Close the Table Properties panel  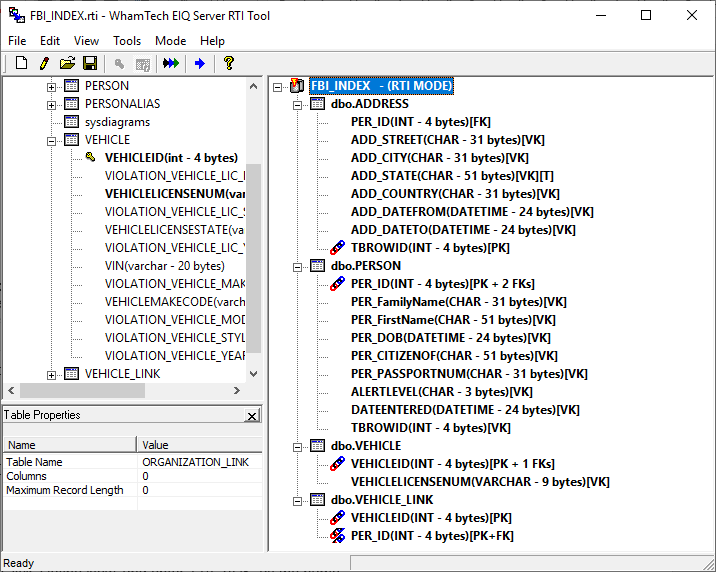(252, 415)
